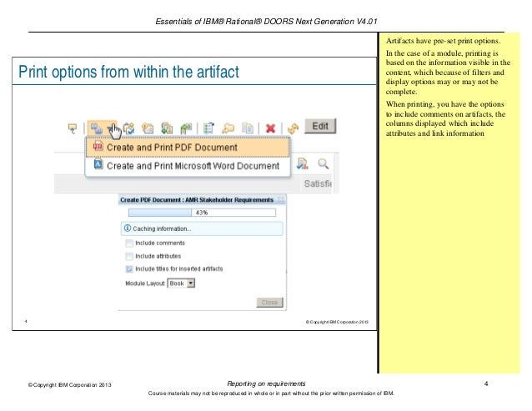
Task: Click the blue circular arrows with checkmark icon
Action: [129, 128]
